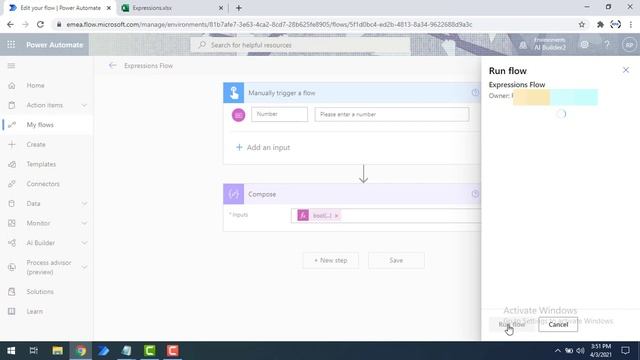Image resolution: width=640 pixels, height=360 pixels.
Task: Click the Save button
Action: [x=396, y=260]
